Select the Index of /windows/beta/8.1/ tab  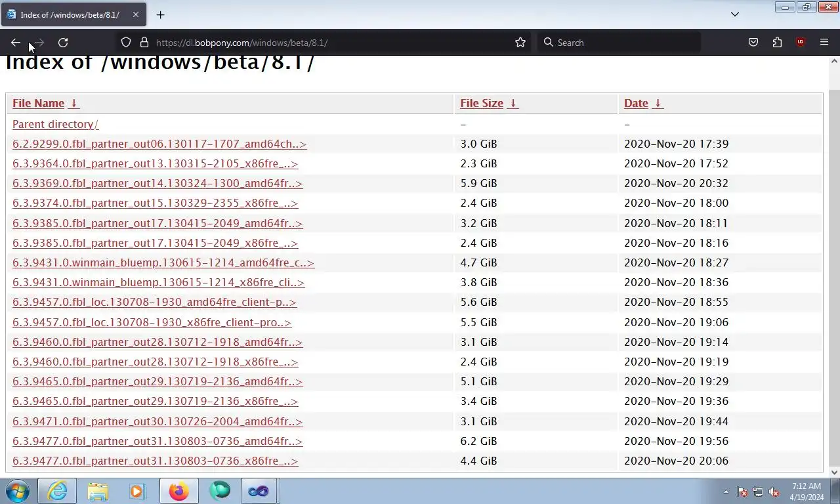point(73,14)
